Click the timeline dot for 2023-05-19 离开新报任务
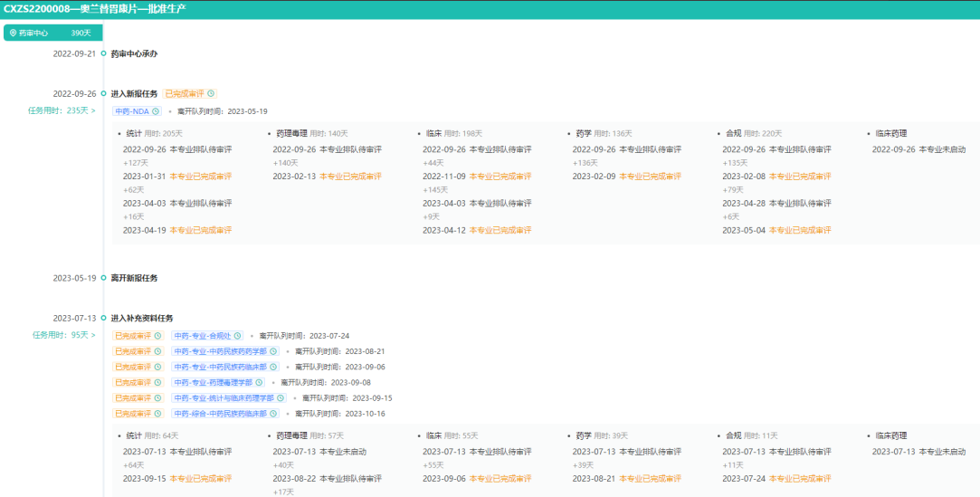The image size is (980, 497). pos(103,278)
